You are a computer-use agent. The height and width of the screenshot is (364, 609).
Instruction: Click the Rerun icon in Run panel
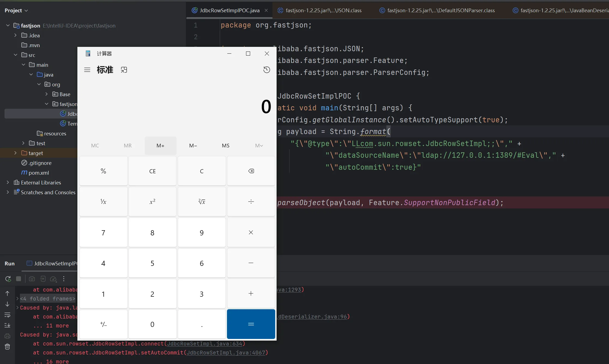8,279
